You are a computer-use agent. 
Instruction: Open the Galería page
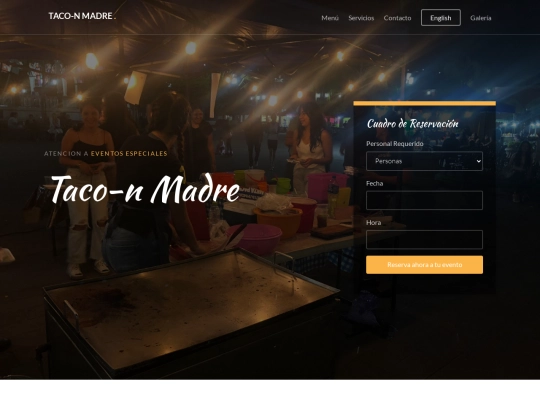point(481,18)
